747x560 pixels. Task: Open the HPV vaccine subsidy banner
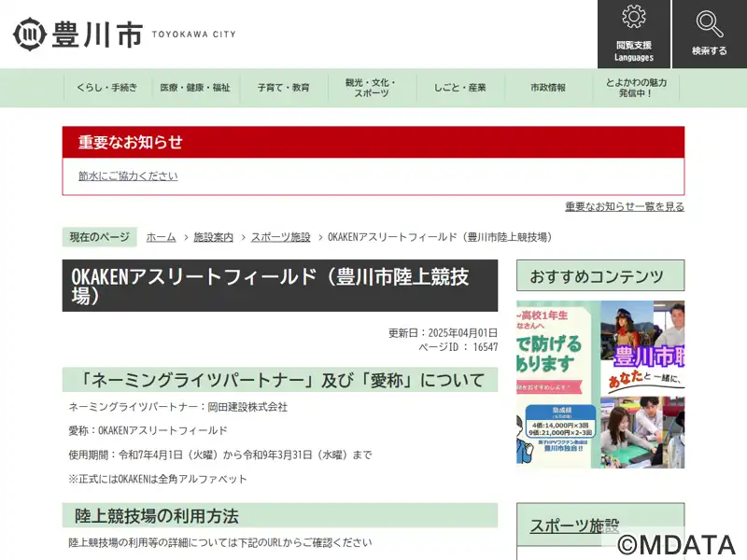(557, 385)
